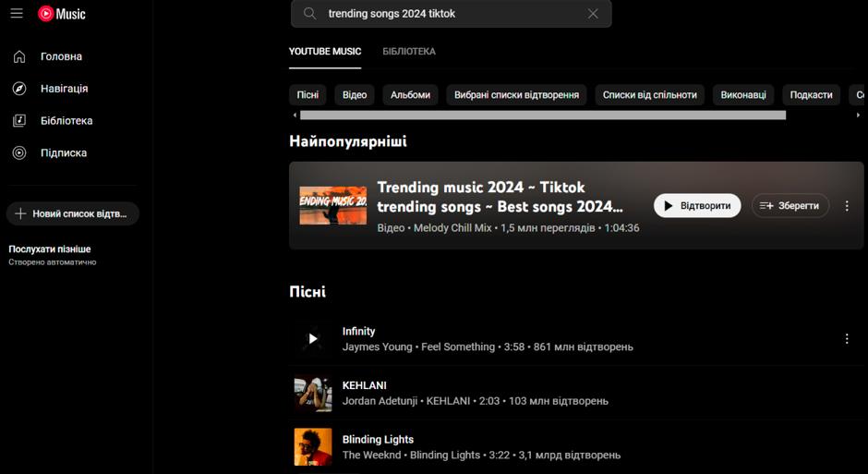
Task: Filter by Вибрані списки відтворення chip
Action: click(516, 94)
